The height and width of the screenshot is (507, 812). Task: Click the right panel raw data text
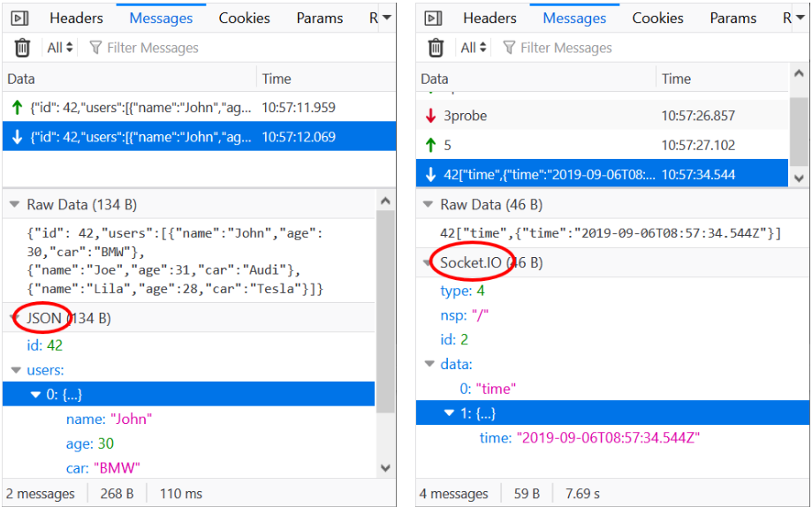point(611,233)
